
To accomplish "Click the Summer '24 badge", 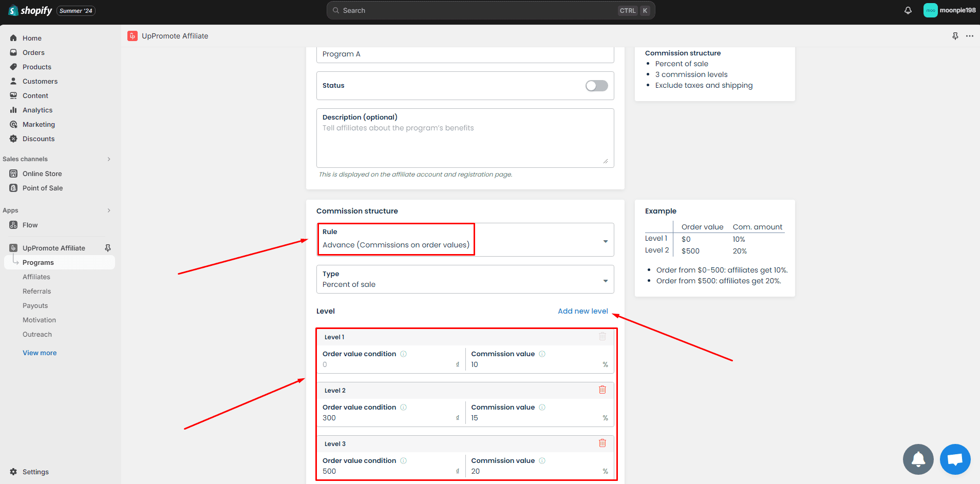I will click(76, 11).
